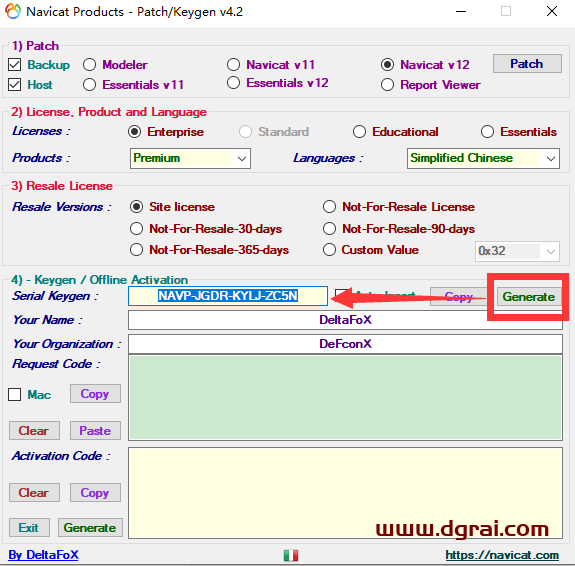Choose the Educational license option
The width and height of the screenshot is (575, 566).
359,132
